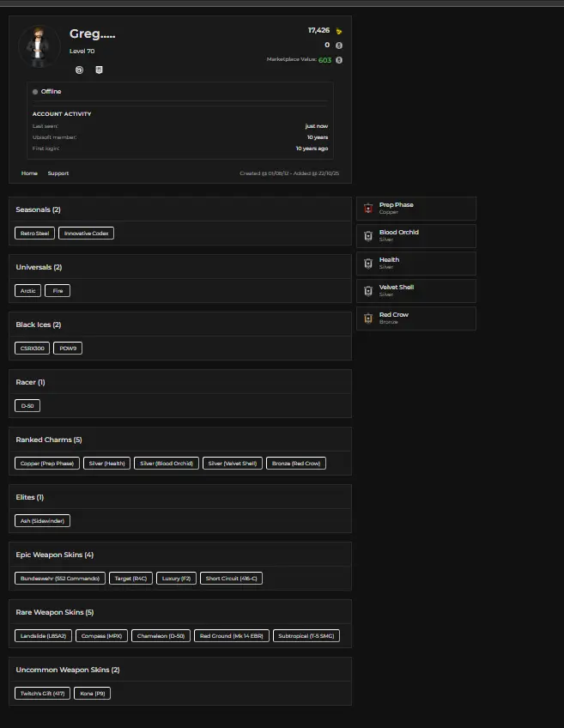Select the Landslide (L85A2) skin tag
564x728 pixels.
pos(43,636)
